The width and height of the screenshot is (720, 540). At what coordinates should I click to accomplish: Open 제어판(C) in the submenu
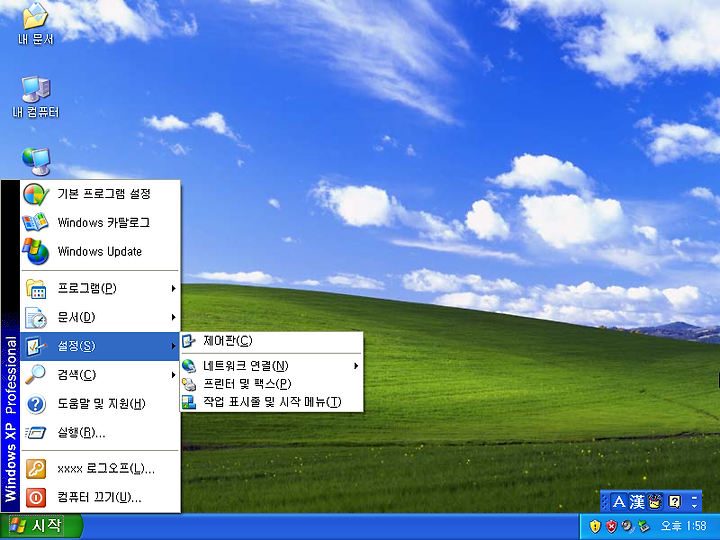coord(272,341)
